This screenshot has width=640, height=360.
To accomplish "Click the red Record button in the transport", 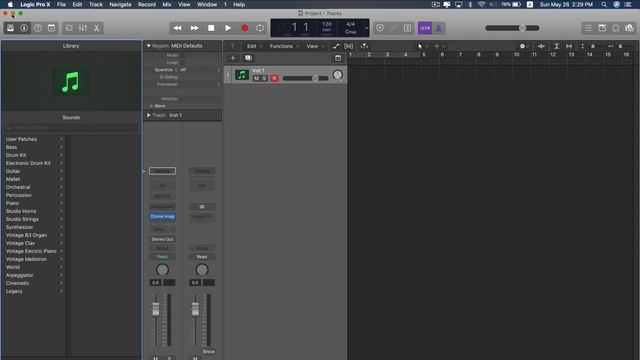I will (x=244, y=28).
